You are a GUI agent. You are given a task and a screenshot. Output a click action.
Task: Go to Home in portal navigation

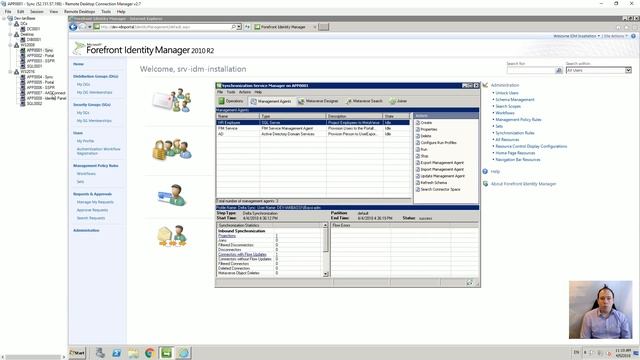coord(78,64)
